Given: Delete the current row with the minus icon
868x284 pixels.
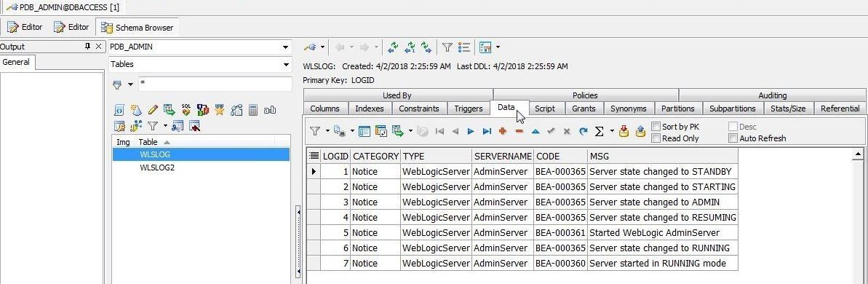Looking at the screenshot, I should click(519, 132).
